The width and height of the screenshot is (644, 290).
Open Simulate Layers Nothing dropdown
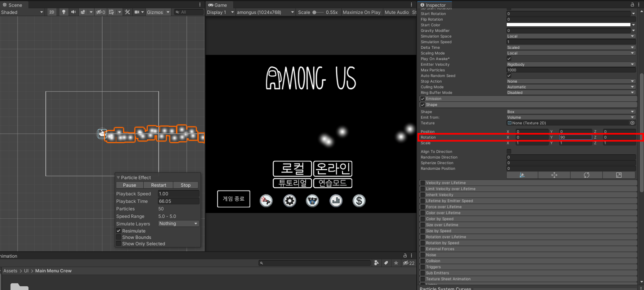179,224
